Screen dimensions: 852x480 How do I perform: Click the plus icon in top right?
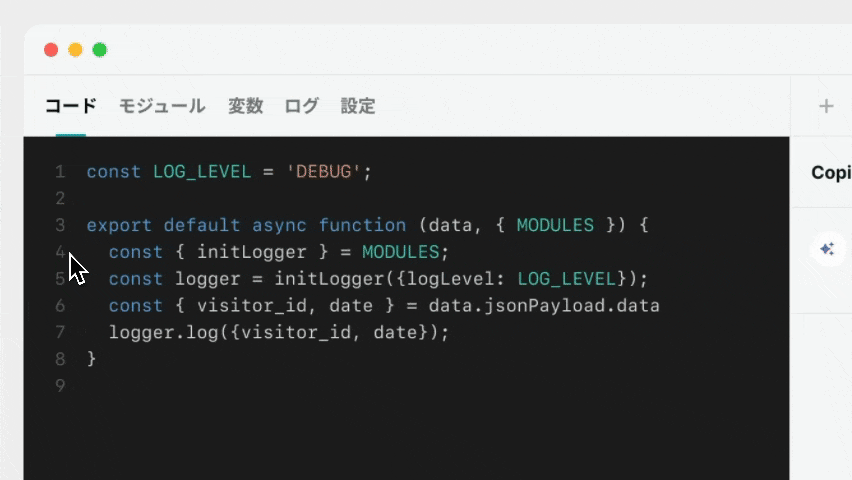click(x=826, y=106)
